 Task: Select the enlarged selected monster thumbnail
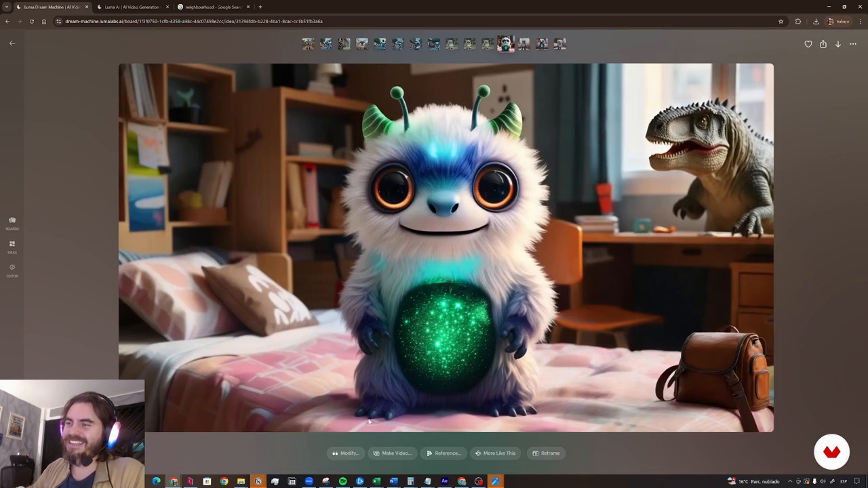[x=506, y=44]
